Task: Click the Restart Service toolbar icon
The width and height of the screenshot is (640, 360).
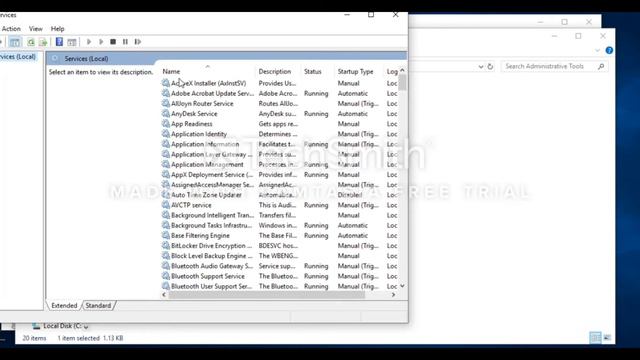Action: point(138,42)
